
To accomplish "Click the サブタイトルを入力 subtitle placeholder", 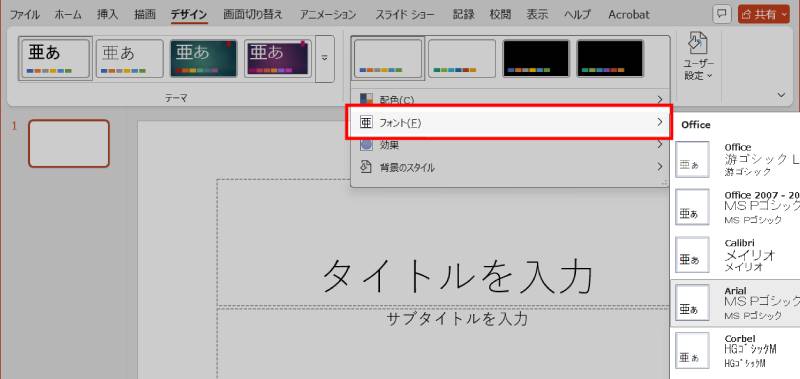I will (457, 319).
